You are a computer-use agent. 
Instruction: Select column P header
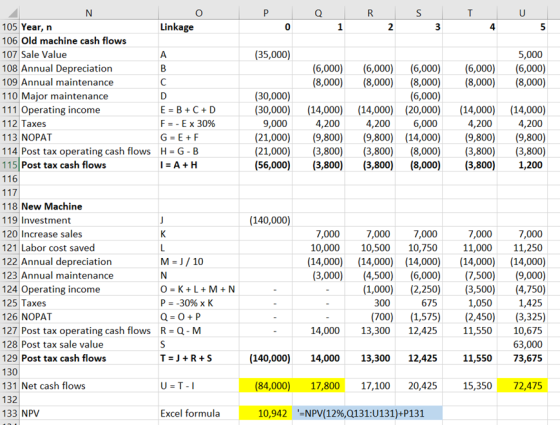click(266, 13)
